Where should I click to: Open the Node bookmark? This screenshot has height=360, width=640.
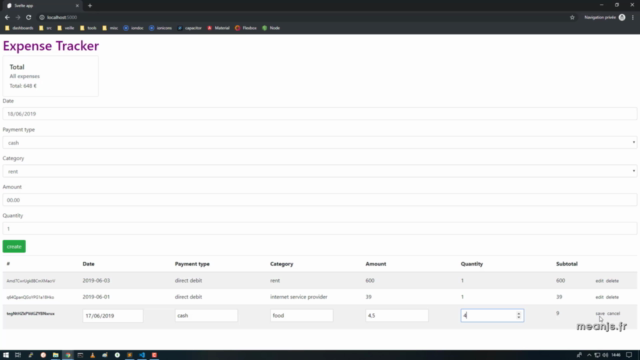click(x=271, y=28)
